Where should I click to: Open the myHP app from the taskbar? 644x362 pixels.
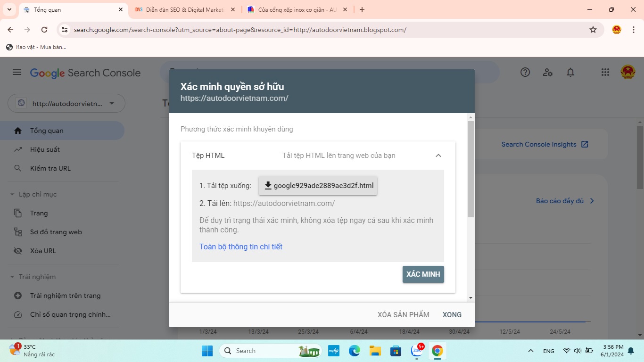click(x=334, y=351)
